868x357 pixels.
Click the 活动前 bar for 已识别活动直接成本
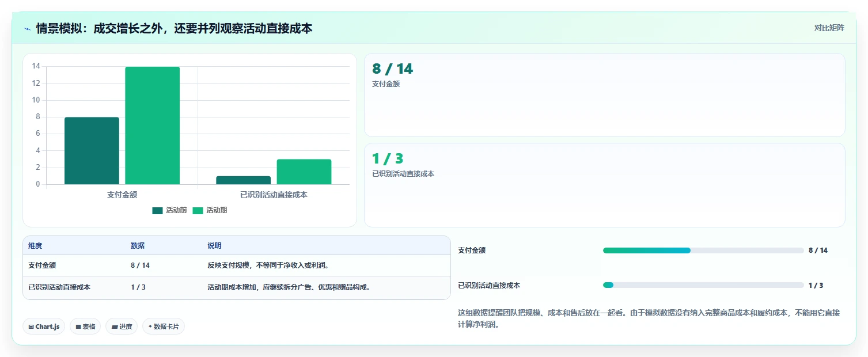coord(243,180)
